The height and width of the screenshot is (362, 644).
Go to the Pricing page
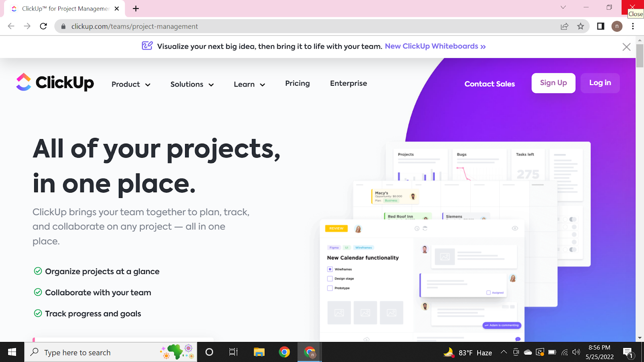coord(297,83)
